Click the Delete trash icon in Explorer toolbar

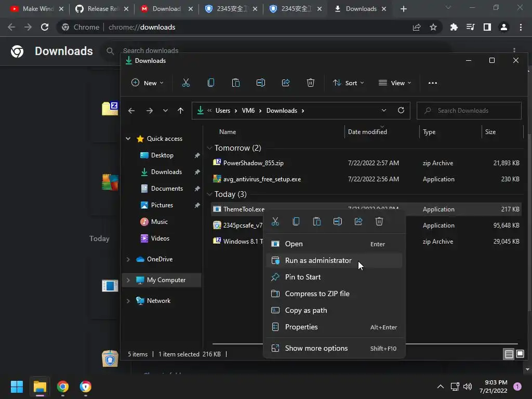point(311,83)
